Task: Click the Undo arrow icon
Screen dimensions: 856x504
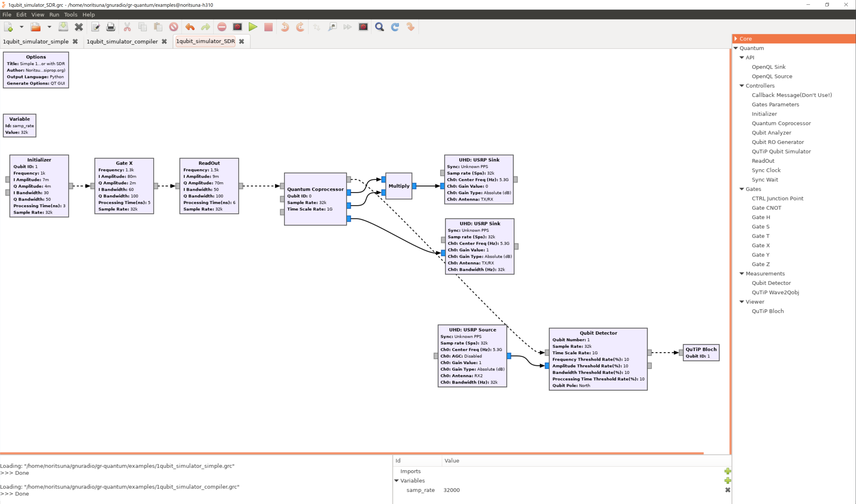Action: click(x=190, y=27)
